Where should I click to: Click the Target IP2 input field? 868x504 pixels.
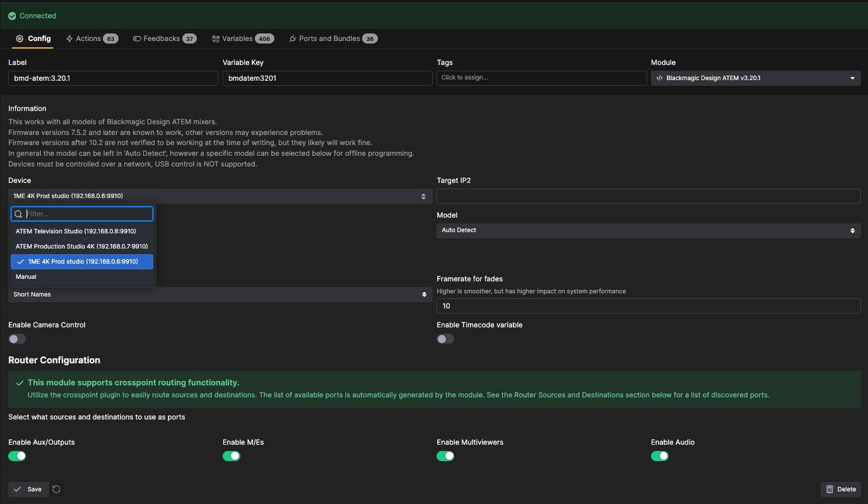coord(648,196)
